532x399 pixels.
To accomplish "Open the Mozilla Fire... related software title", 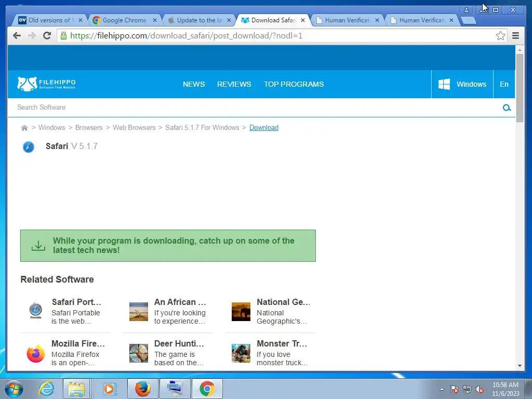I will (78, 343).
